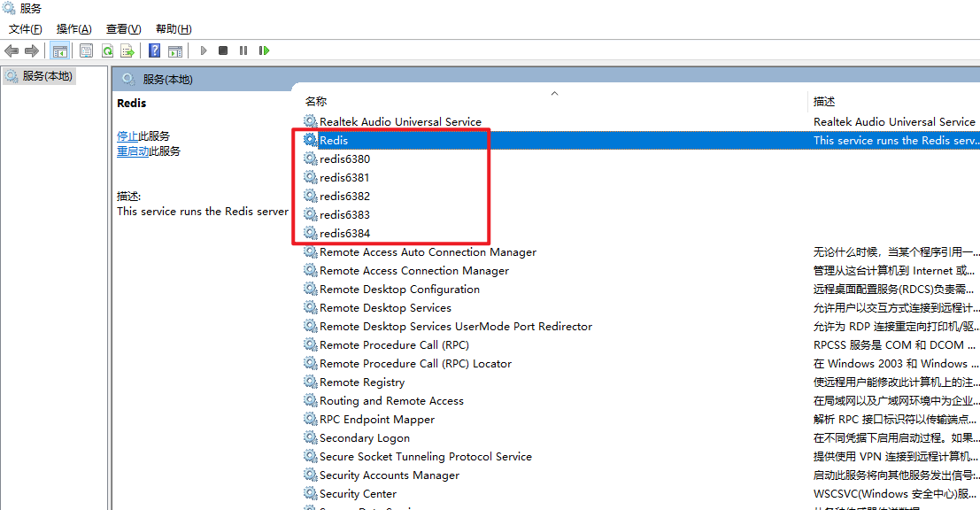
Task: Select the Realtek Audio Universal Service row
Action: [x=641, y=122]
